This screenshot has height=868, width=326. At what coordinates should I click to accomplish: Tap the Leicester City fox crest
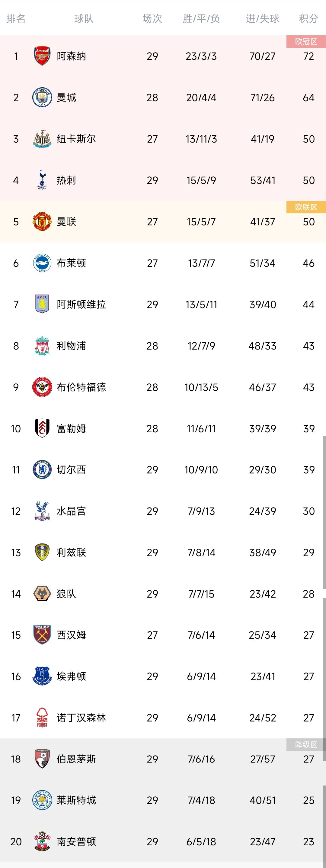42,800
